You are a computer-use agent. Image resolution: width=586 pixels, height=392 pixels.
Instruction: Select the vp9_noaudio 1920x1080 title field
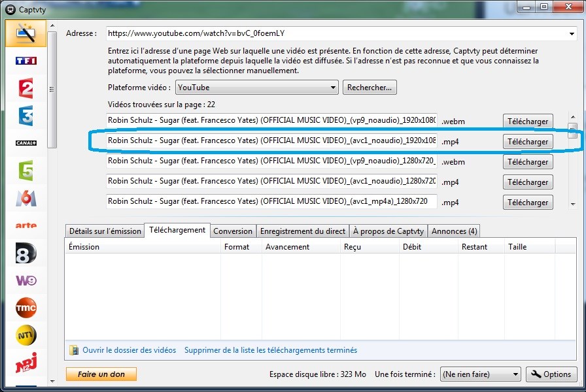click(x=271, y=120)
